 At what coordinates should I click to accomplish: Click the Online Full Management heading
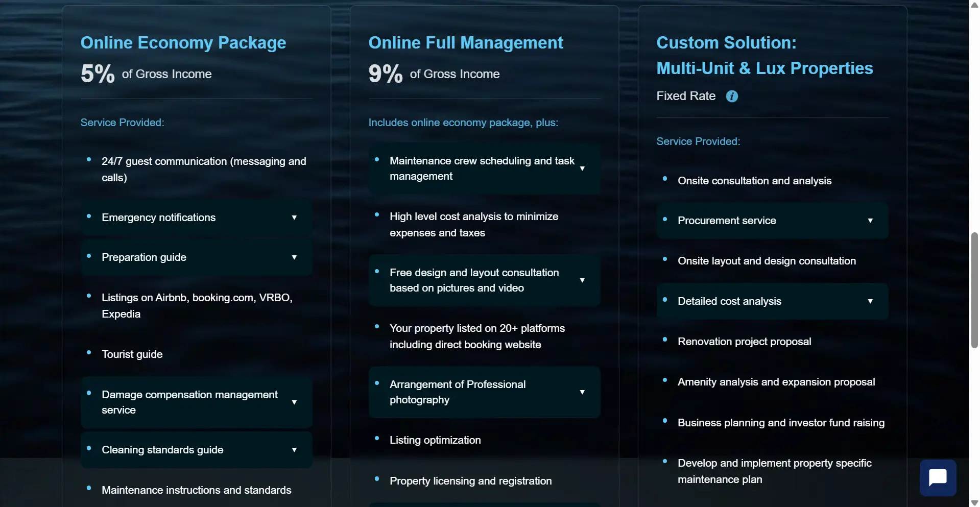(466, 43)
